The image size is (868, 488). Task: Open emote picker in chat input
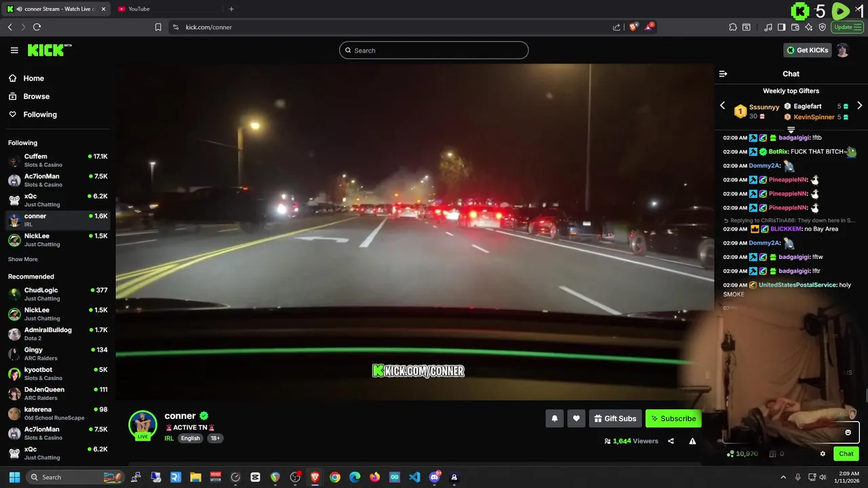(848, 432)
